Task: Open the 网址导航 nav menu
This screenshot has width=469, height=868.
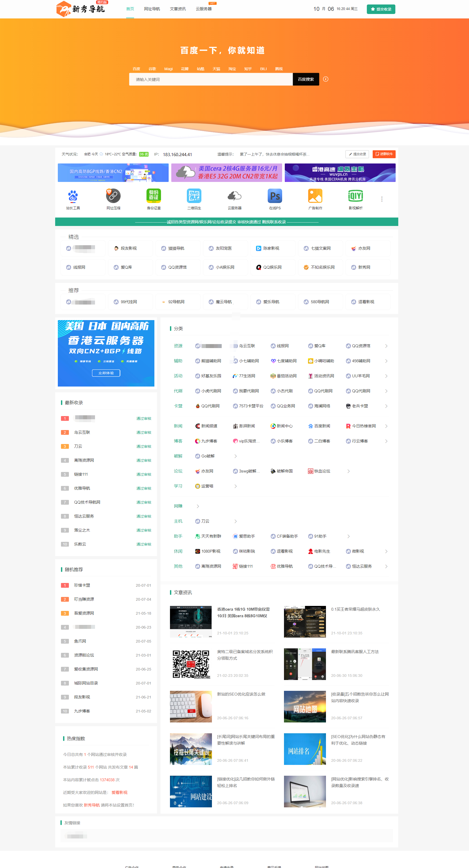Action: coord(152,9)
